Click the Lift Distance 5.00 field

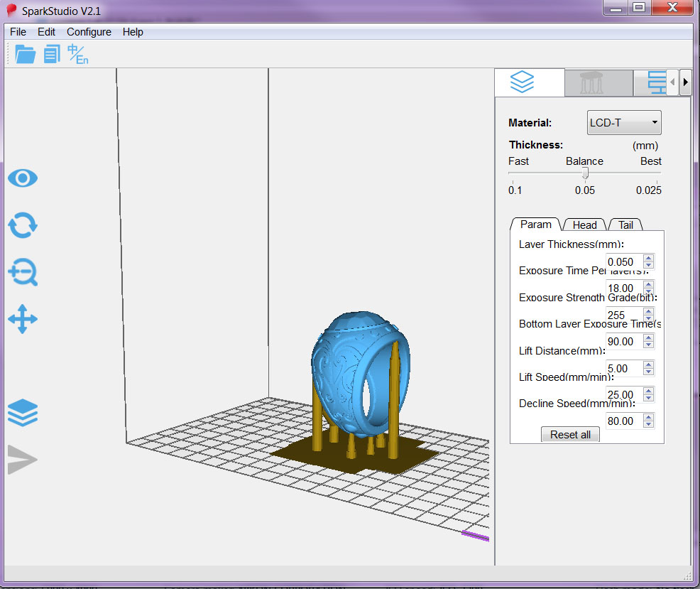click(x=623, y=368)
